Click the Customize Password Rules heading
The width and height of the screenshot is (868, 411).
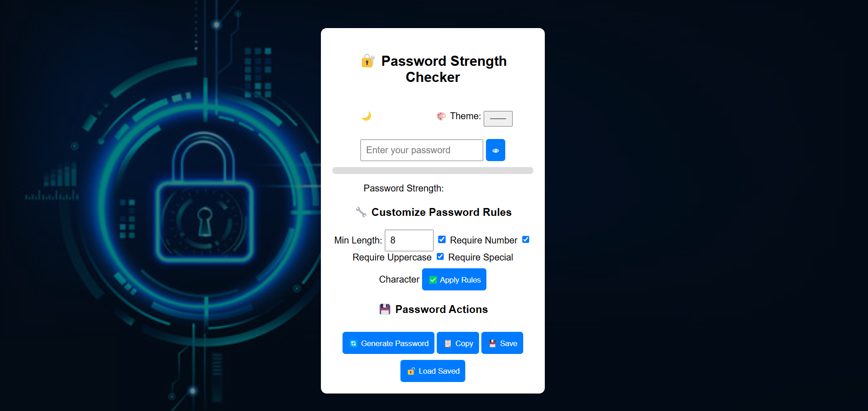(441, 212)
